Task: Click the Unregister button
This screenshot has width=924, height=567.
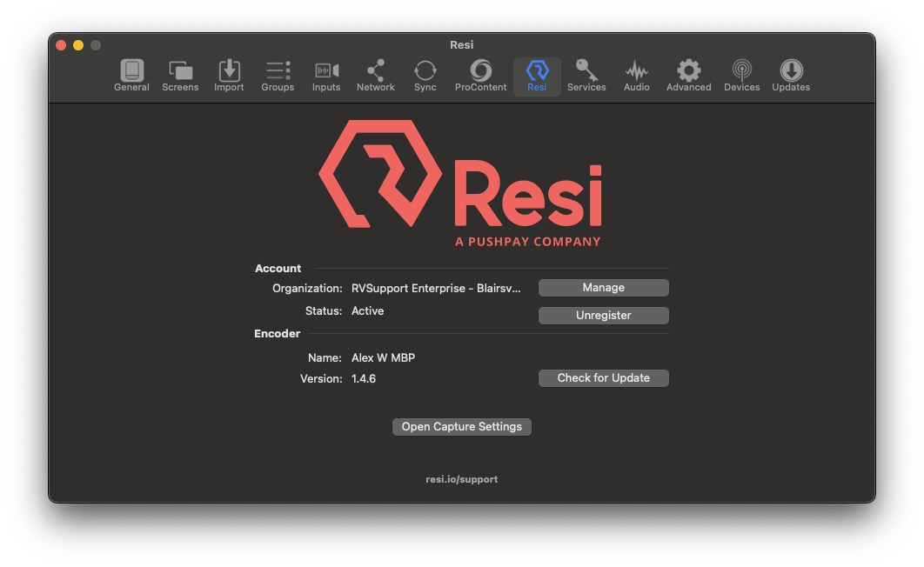Action: point(603,316)
